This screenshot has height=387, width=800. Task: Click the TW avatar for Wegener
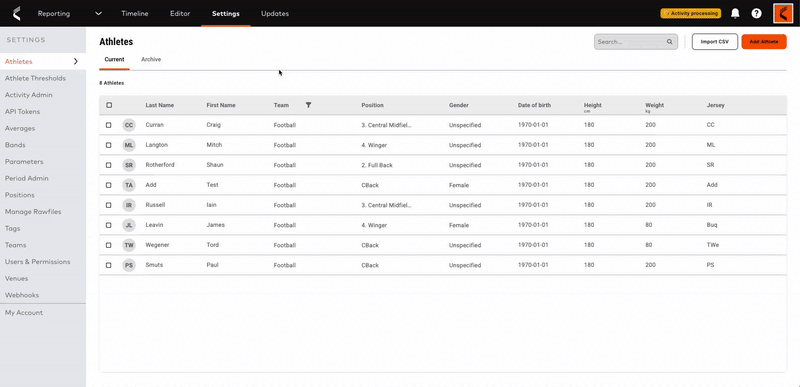(x=129, y=245)
